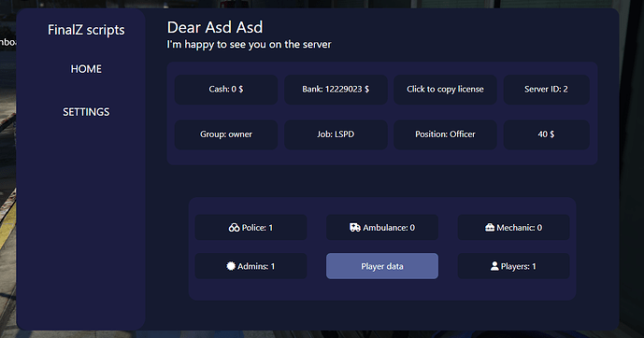The height and width of the screenshot is (338, 644).
Task: Click the Players person icon
Action: point(494,266)
